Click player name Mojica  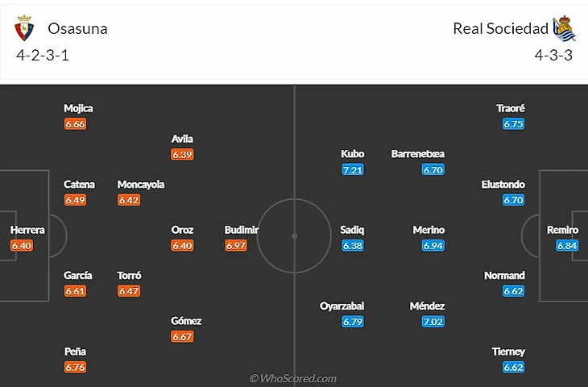tap(78, 108)
